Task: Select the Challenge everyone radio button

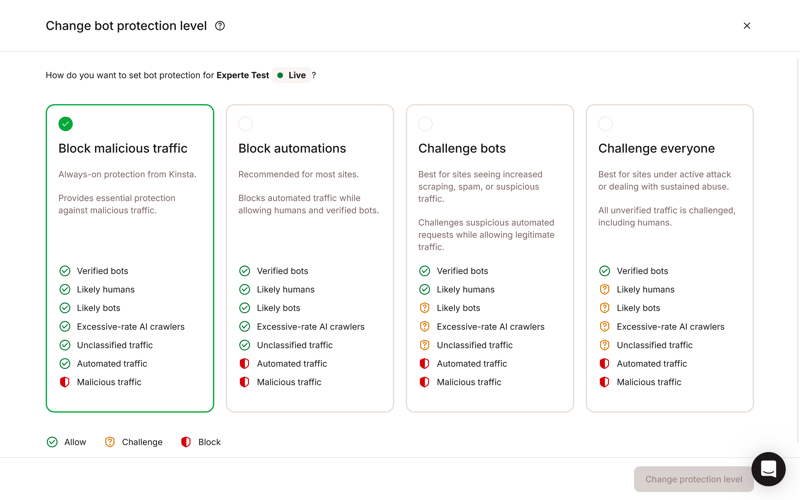Action: coord(606,124)
